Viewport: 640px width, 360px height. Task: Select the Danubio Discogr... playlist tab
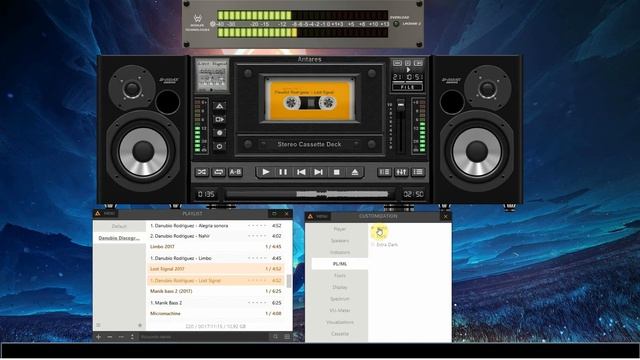[119, 238]
